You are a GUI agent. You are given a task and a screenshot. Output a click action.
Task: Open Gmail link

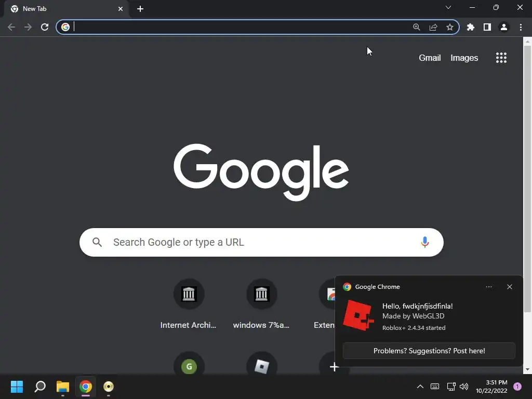430,58
